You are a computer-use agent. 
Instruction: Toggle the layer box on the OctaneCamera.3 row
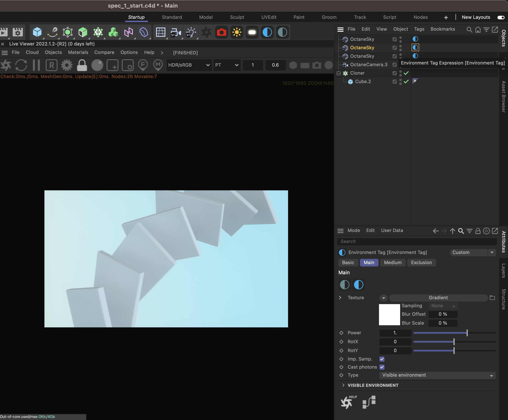pos(395,65)
